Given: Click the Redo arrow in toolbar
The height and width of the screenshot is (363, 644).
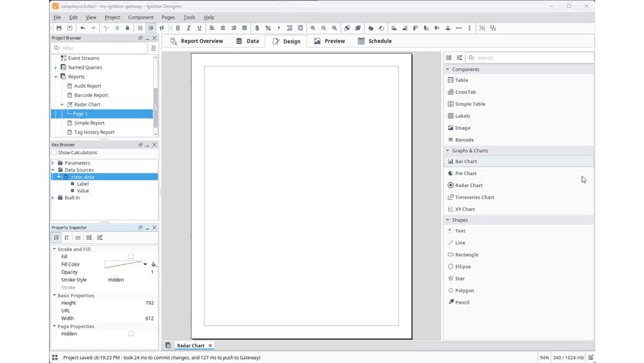Looking at the screenshot, I should (93, 28).
